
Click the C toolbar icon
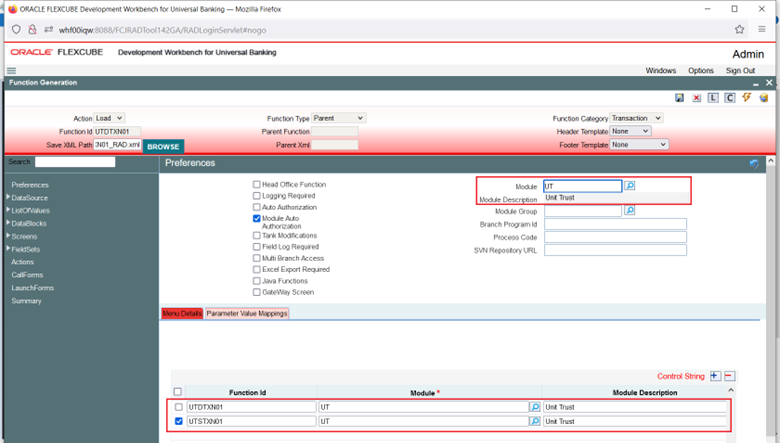click(x=730, y=98)
